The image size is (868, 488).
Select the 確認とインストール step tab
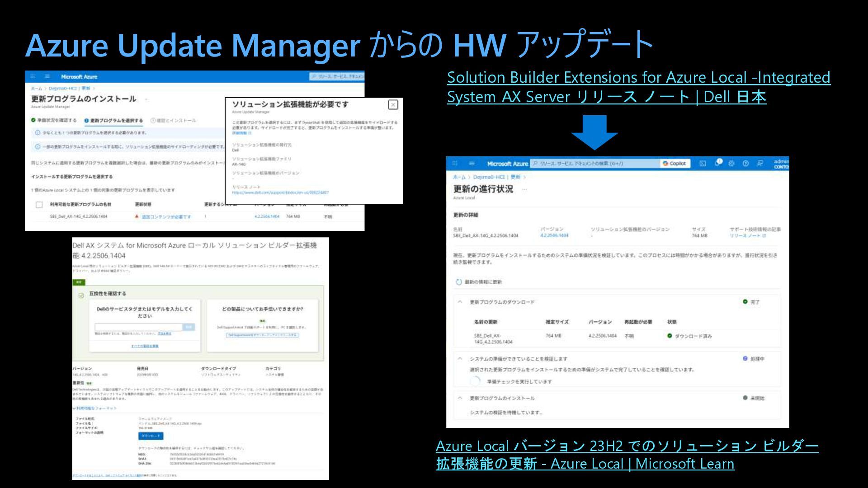click(173, 120)
